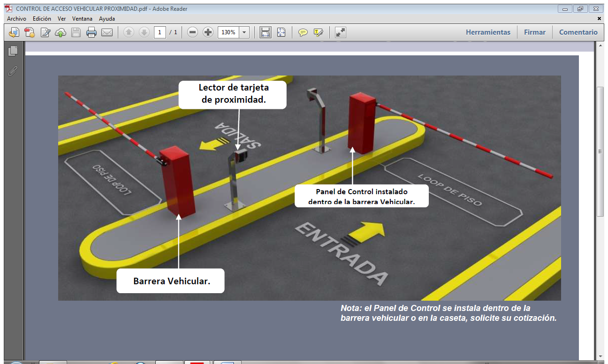This screenshot has height=364, width=608.
Task: Open the Archivo menu
Action: pyautogui.click(x=16, y=19)
